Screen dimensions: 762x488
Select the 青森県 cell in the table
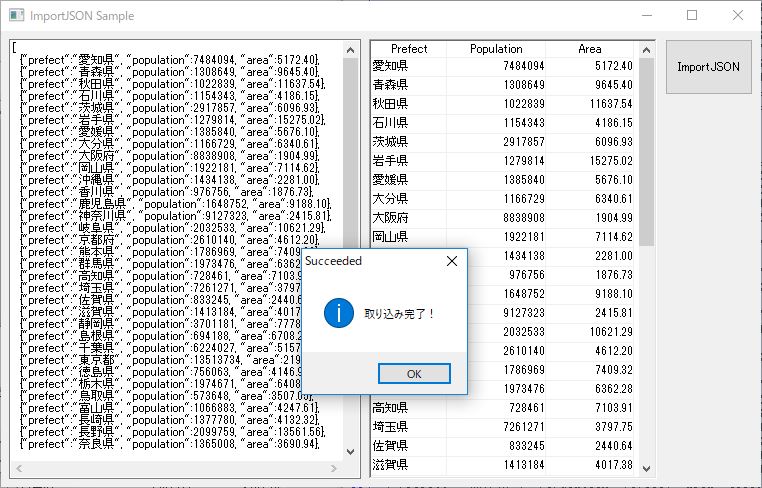pyautogui.click(x=390, y=85)
